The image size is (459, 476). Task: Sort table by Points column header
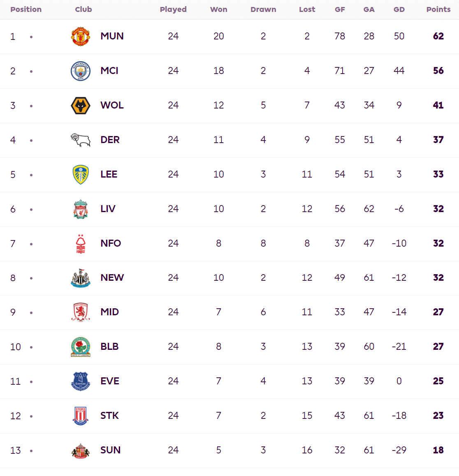pos(438,9)
